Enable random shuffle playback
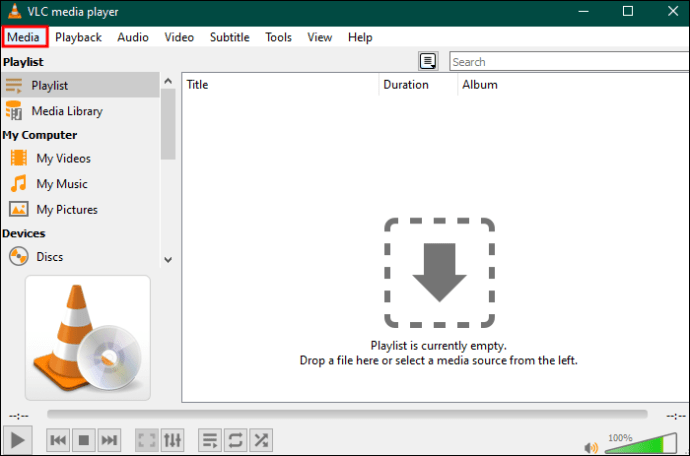Viewport: 690px width, 456px height. tap(261, 439)
